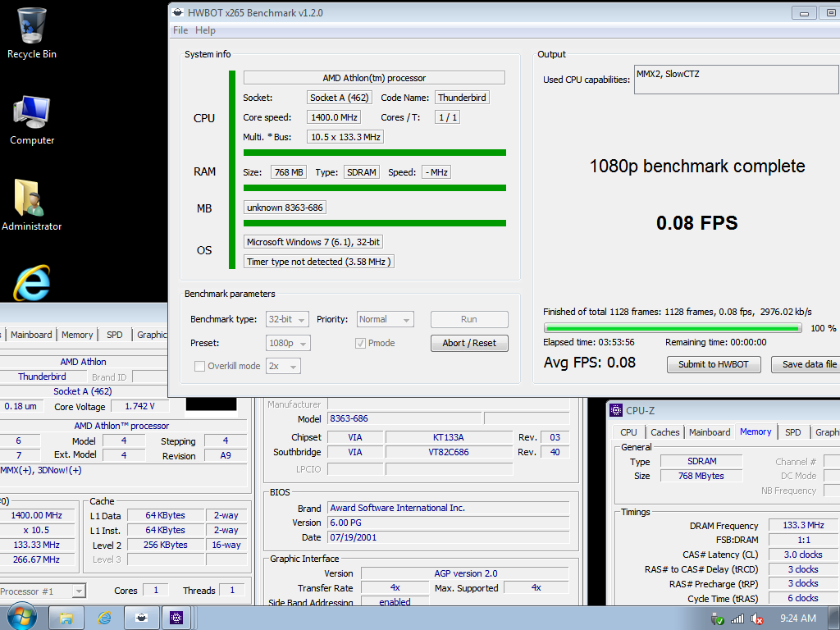The width and height of the screenshot is (840, 630).
Task: Minimize the HWBOT x265 Benchmark window
Action: click(804, 13)
